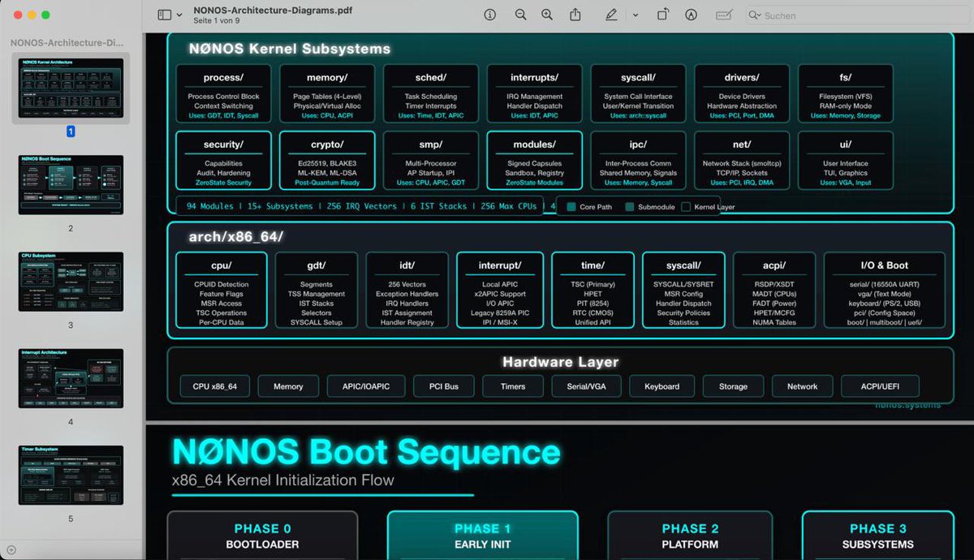Click the NØNOS Boot Sequence heading
The image size is (974, 560).
(x=366, y=452)
